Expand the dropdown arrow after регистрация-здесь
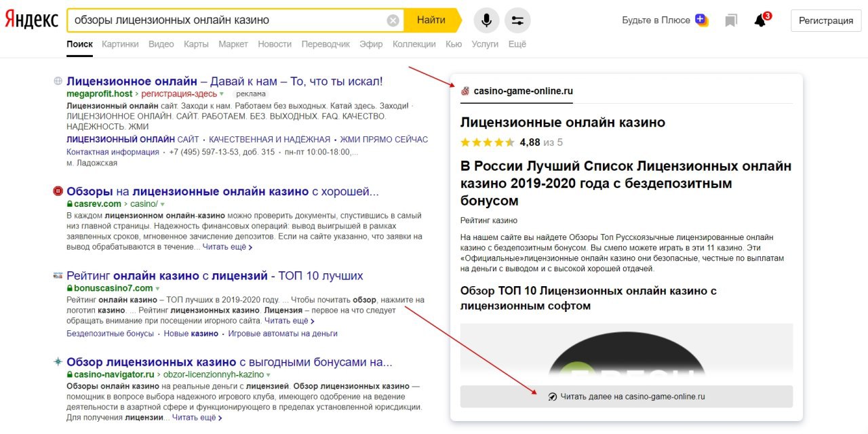The image size is (868, 434). click(x=222, y=94)
